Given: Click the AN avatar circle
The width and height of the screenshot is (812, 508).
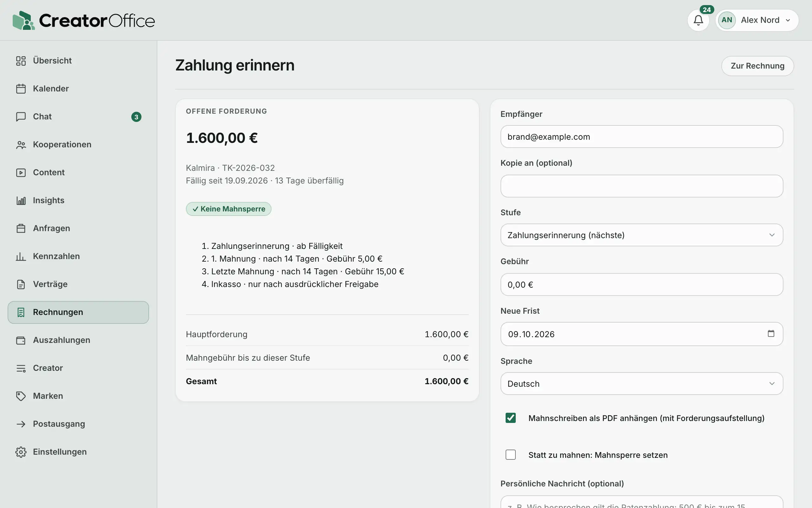Looking at the screenshot, I should [727, 20].
